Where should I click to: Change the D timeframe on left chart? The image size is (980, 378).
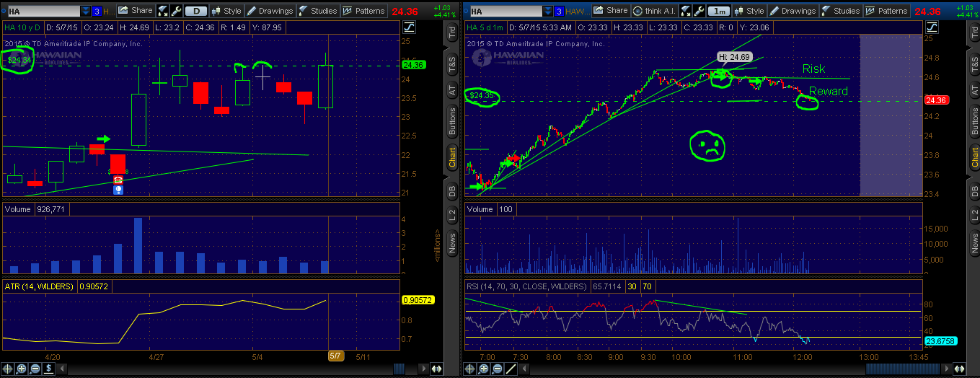[195, 11]
